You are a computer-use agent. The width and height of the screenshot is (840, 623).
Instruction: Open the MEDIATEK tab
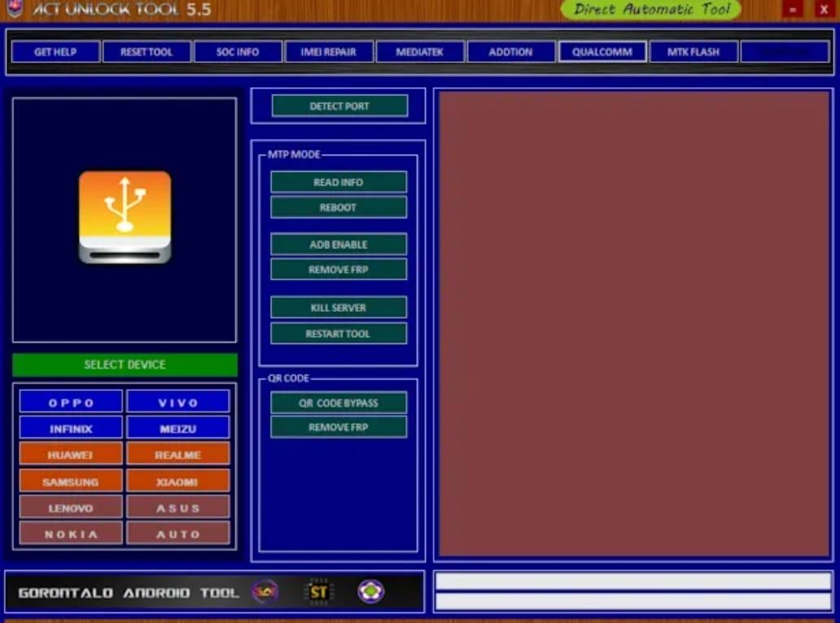pyautogui.click(x=419, y=51)
